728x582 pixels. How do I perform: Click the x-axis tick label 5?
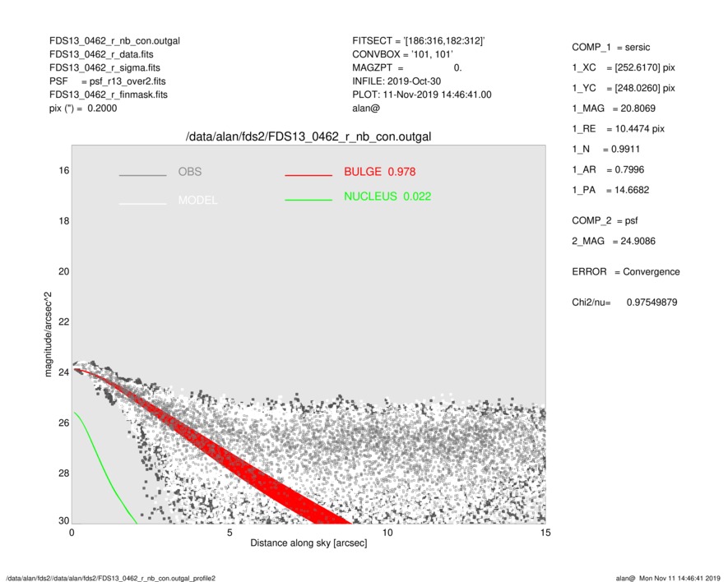230,533
